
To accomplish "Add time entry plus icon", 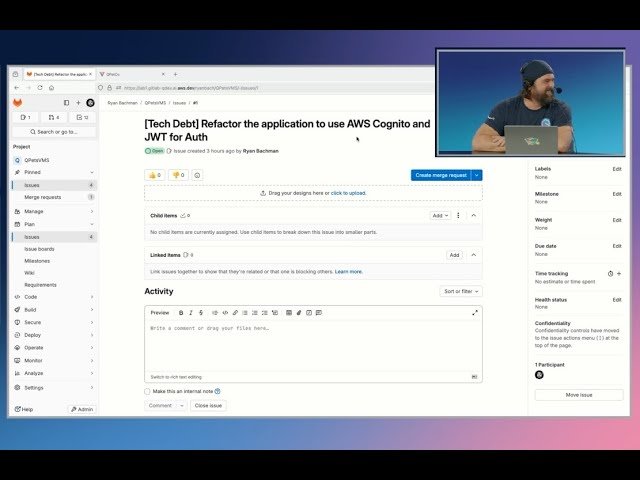I will (x=619, y=274).
